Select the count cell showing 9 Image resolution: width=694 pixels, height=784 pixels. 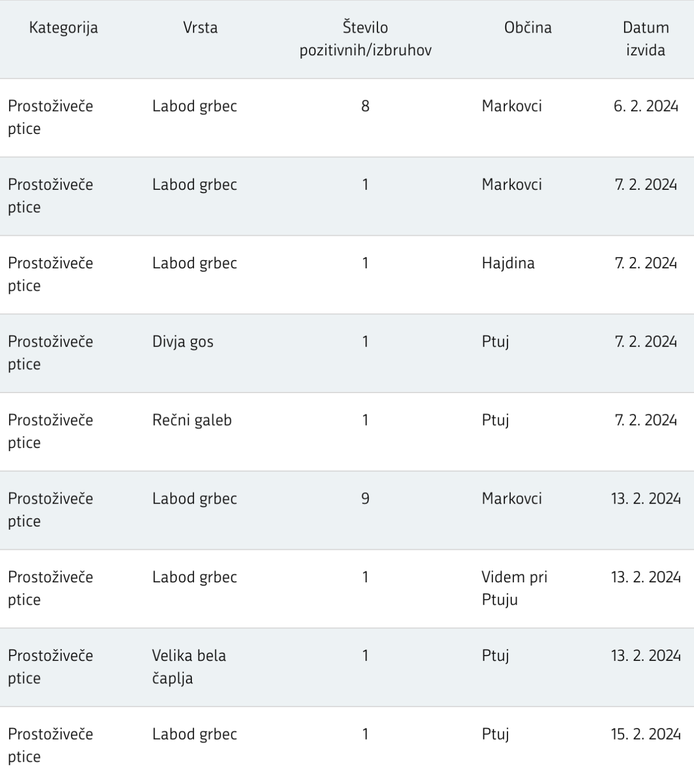click(365, 498)
